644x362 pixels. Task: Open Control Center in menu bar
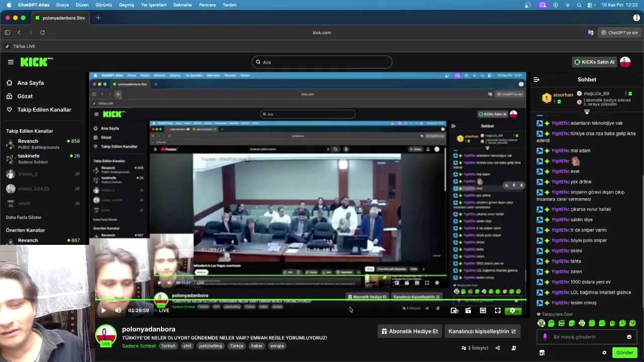tap(590, 5)
